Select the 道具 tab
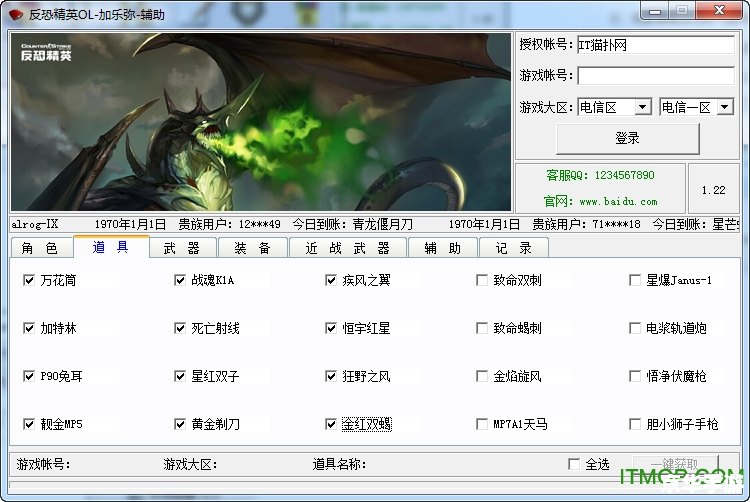 click(x=111, y=247)
